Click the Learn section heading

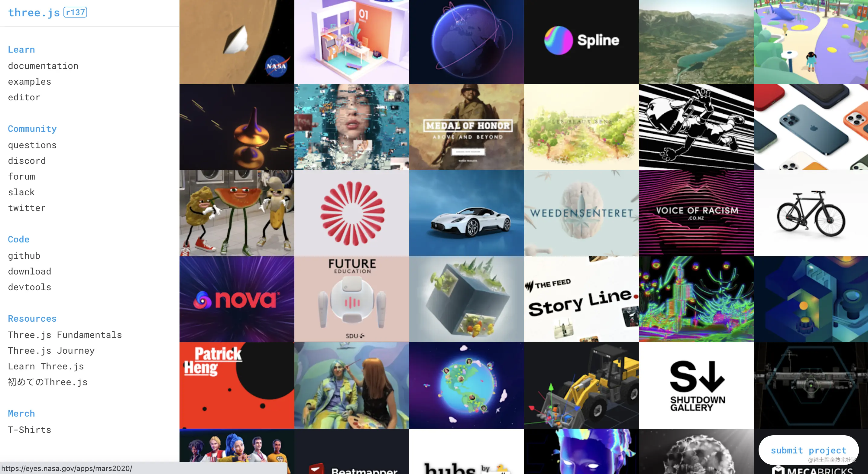21,49
